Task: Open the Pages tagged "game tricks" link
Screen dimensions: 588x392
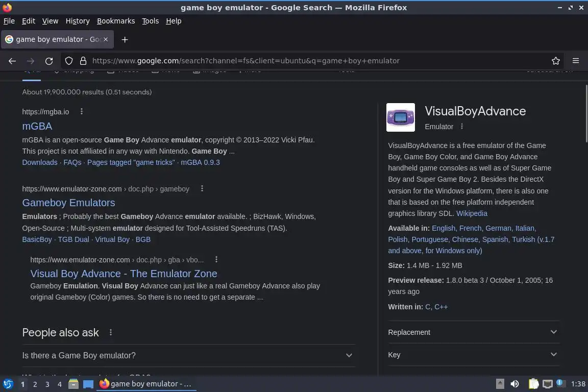Action: point(131,162)
